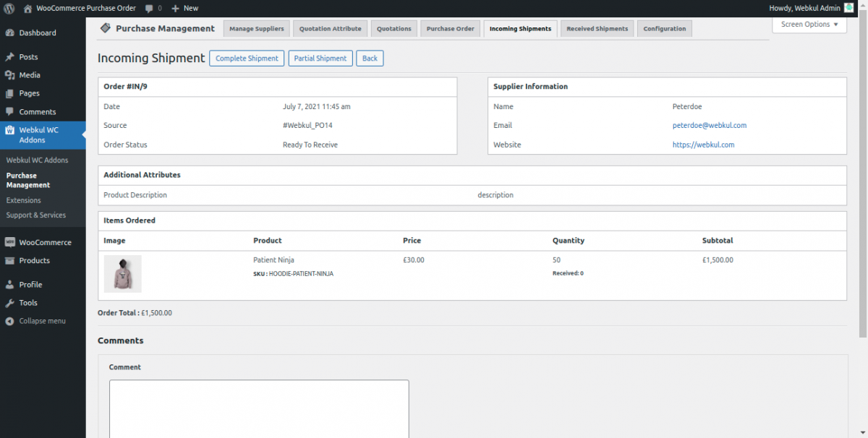Image resolution: width=868 pixels, height=438 pixels.
Task: Open the Received Shipments tab
Action: 597,28
